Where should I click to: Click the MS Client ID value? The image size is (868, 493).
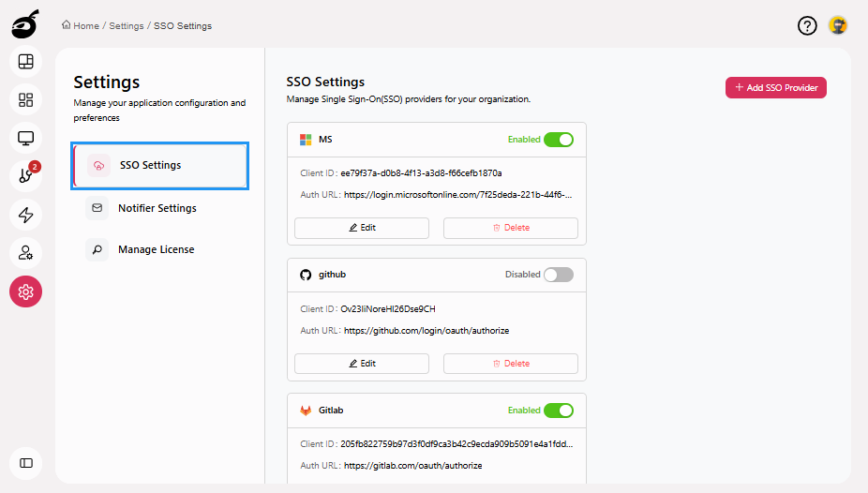pos(421,173)
